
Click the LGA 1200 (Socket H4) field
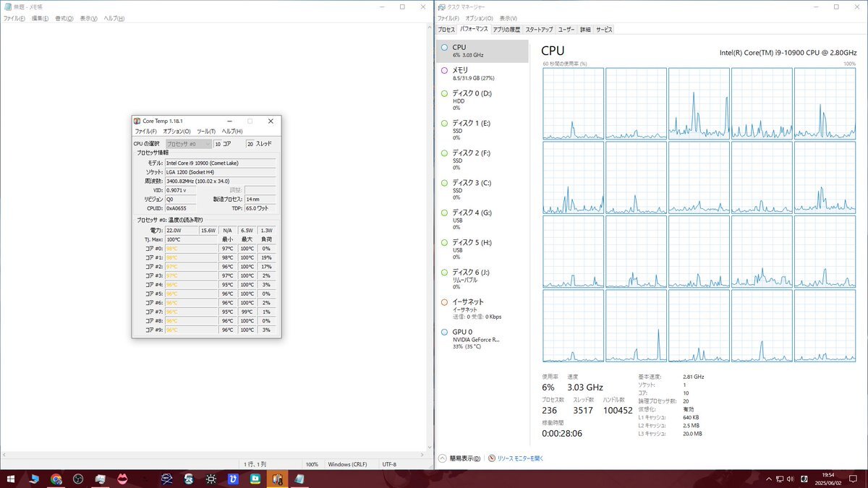pyautogui.click(x=220, y=172)
